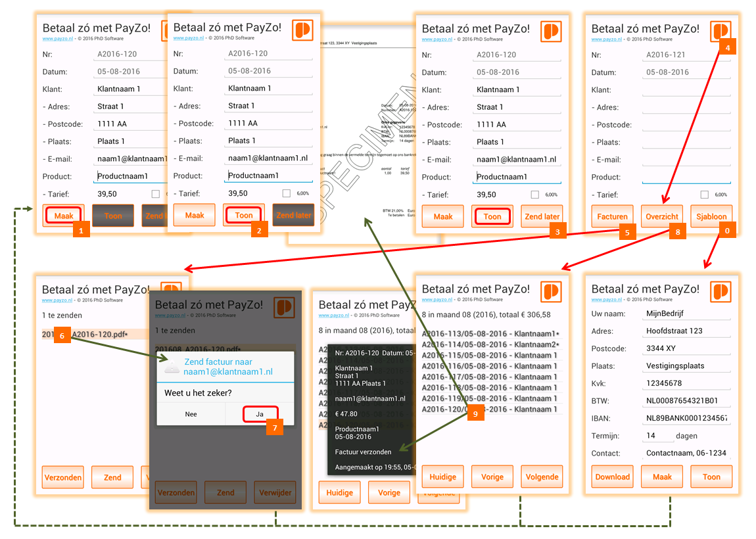
Task: Click the Termijn field showing 14
Action: [x=657, y=435]
